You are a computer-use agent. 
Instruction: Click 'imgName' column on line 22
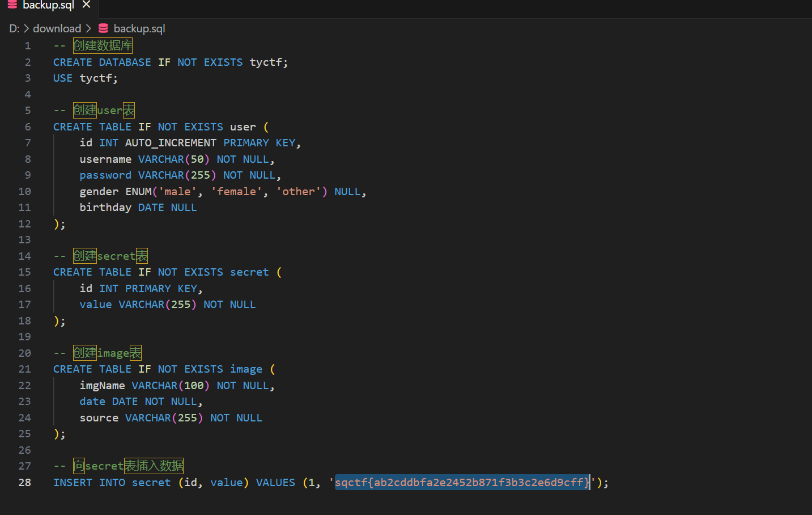point(102,386)
